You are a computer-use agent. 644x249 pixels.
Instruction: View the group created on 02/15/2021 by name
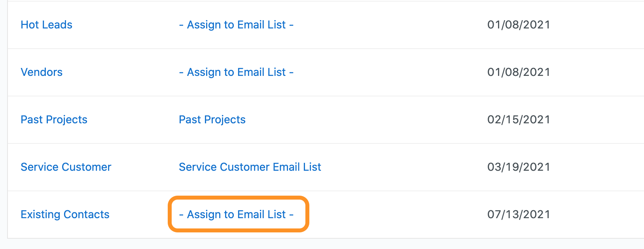[54, 119]
